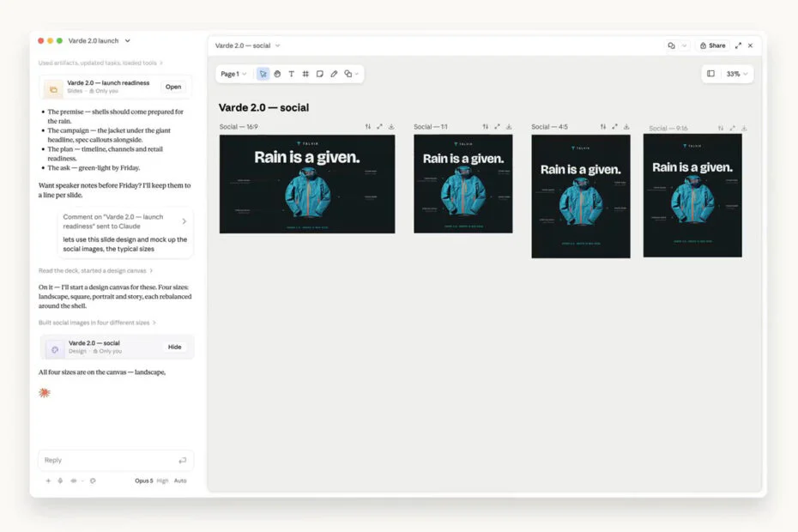Click reorder arrows on Social — 4:5
This screenshot has height=532, width=798.
click(603, 126)
